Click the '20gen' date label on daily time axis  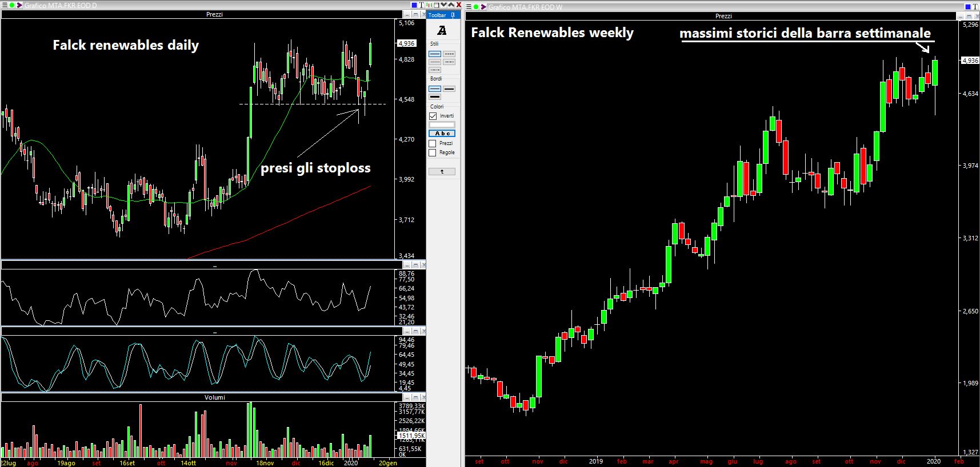click(x=388, y=463)
